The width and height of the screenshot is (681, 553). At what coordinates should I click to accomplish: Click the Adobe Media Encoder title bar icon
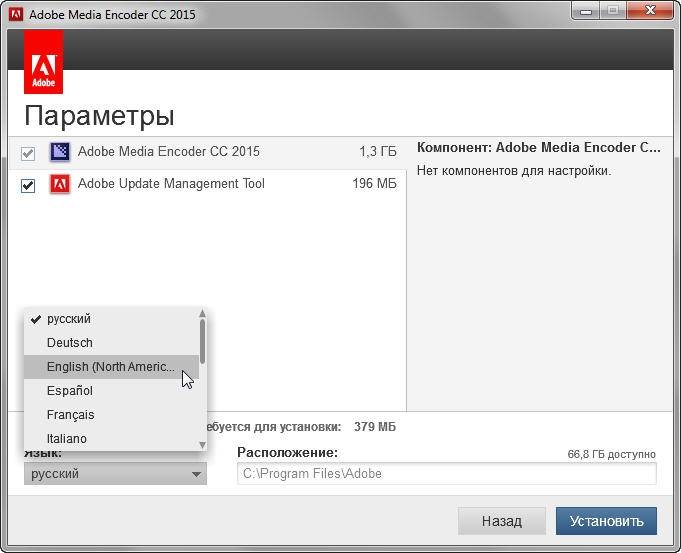(x=16, y=14)
